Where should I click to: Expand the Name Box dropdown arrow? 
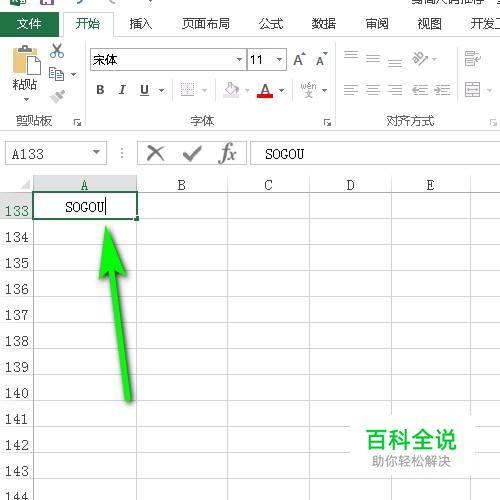(96, 152)
